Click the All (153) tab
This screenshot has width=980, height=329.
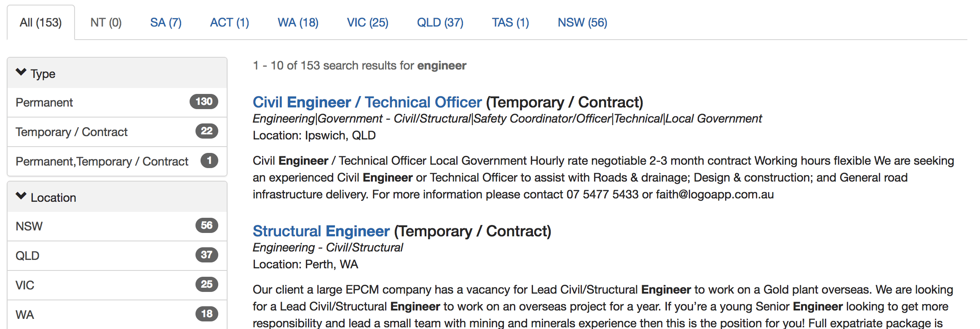coord(41,23)
